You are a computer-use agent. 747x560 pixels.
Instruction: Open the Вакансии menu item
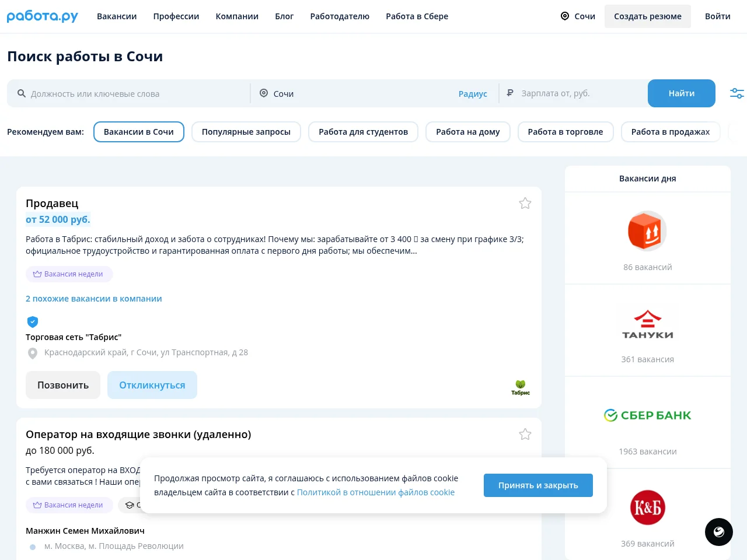click(117, 16)
